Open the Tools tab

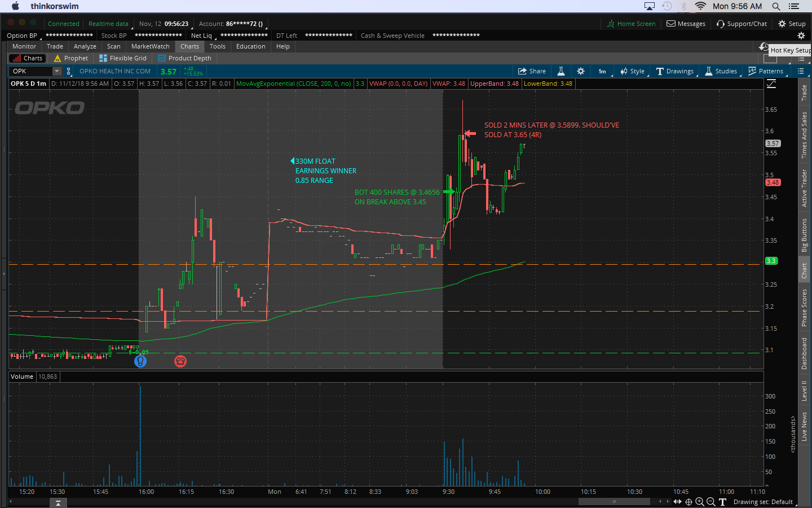218,46
